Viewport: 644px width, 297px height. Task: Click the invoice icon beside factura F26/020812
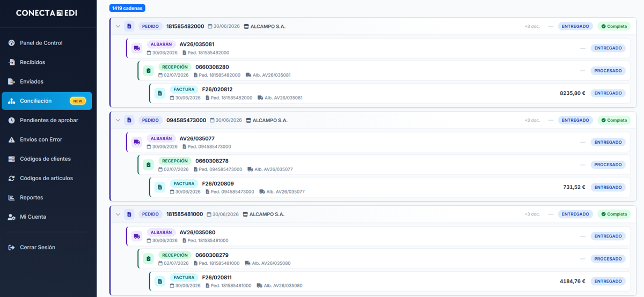pyautogui.click(x=159, y=93)
